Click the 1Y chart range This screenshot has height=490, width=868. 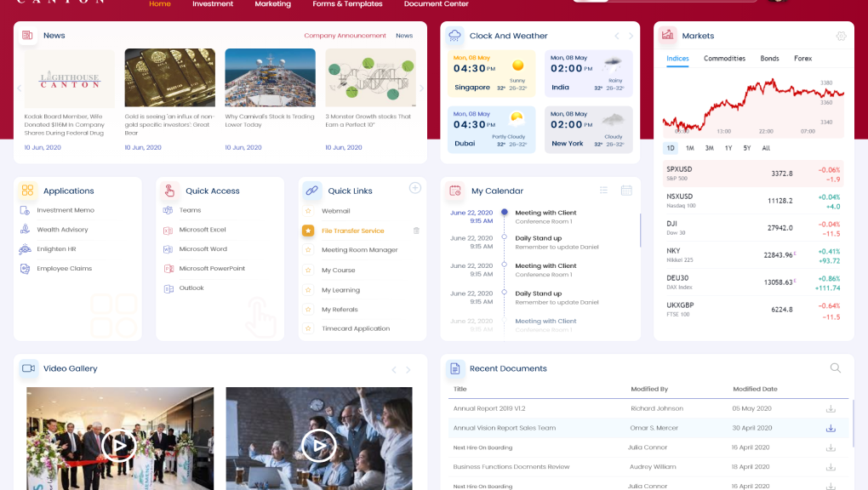pyautogui.click(x=728, y=148)
